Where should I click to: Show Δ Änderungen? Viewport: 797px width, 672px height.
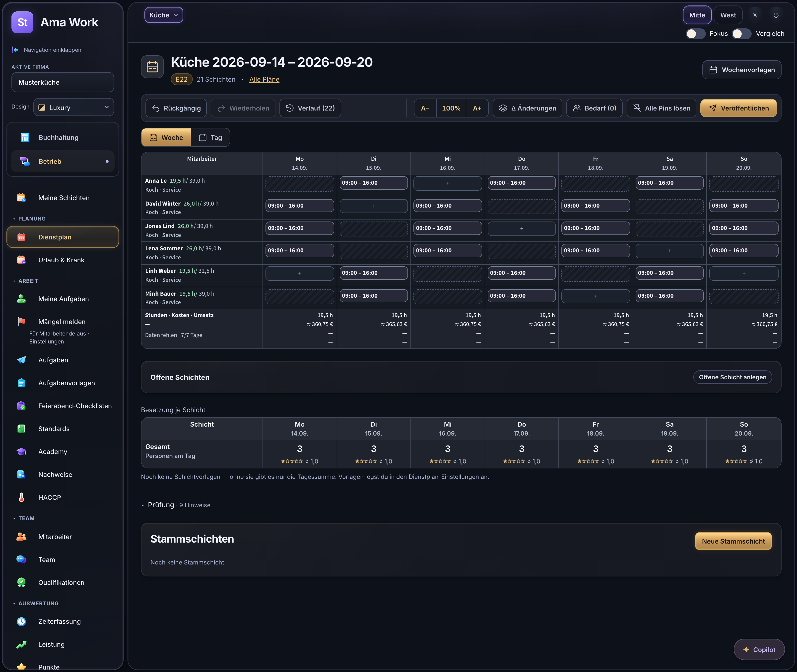(527, 108)
